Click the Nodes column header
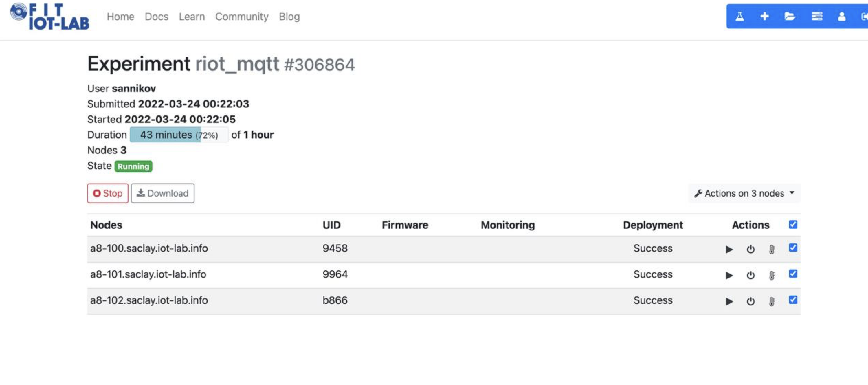This screenshot has height=385, width=868. click(106, 225)
